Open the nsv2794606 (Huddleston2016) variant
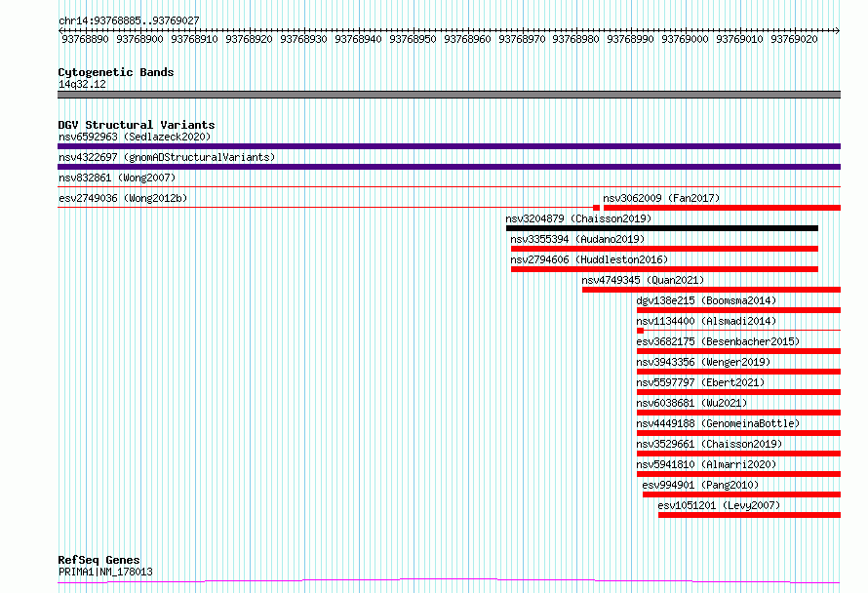 [x=589, y=259]
